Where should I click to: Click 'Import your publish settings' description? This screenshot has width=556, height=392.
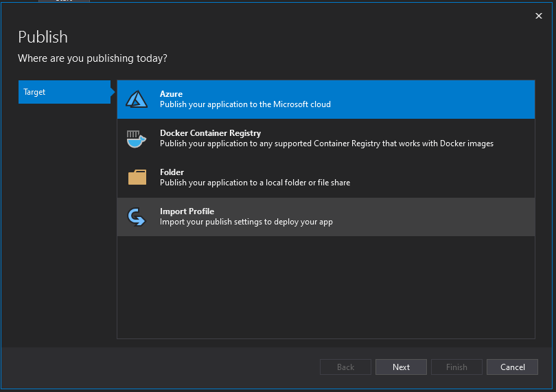(x=246, y=222)
